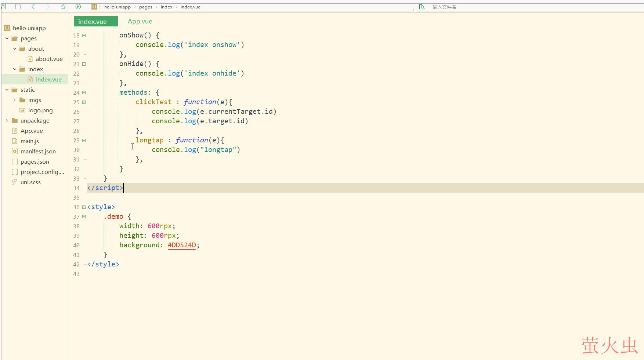
Task: Click the project.config file bracket icon
Action: point(15,172)
